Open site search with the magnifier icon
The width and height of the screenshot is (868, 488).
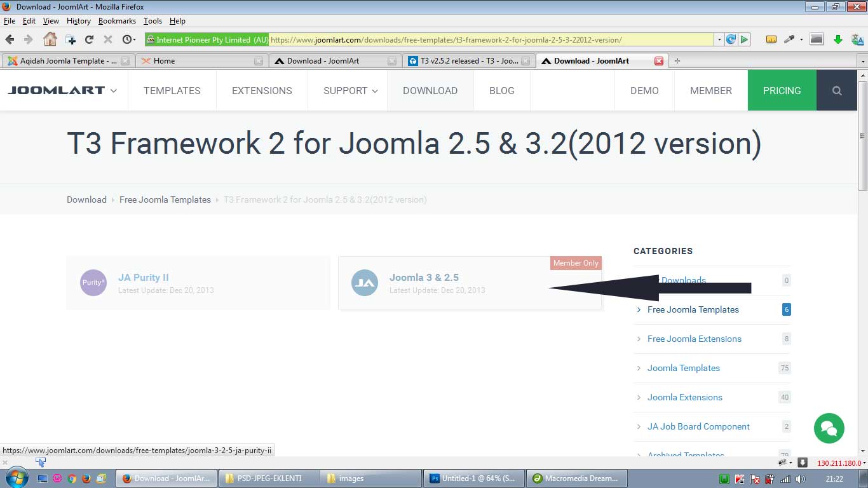coord(837,90)
